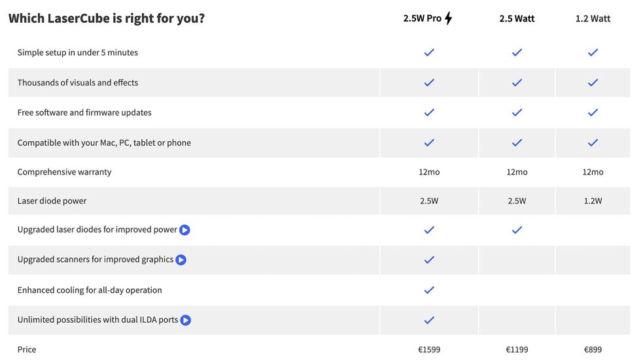Click the €1199 price for 2.5 Watt
Image resolution: width=641 pixels, height=364 pixels.
tap(517, 350)
